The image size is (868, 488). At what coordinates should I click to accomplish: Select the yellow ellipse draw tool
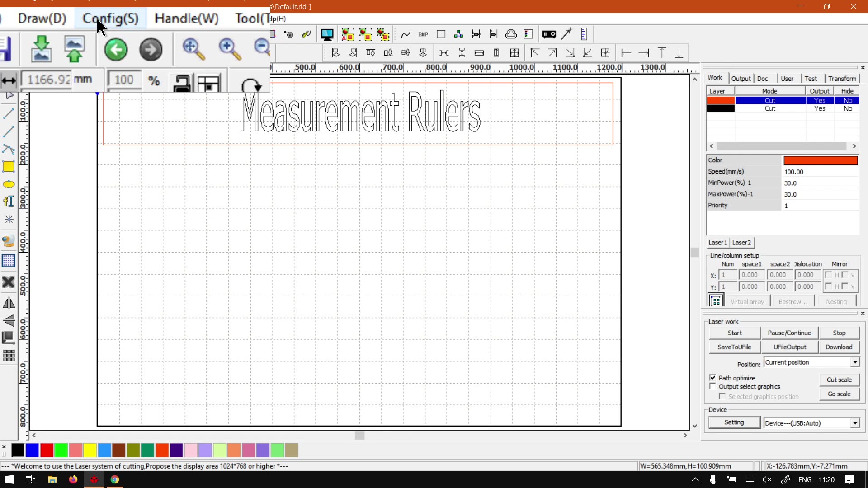click(9, 184)
